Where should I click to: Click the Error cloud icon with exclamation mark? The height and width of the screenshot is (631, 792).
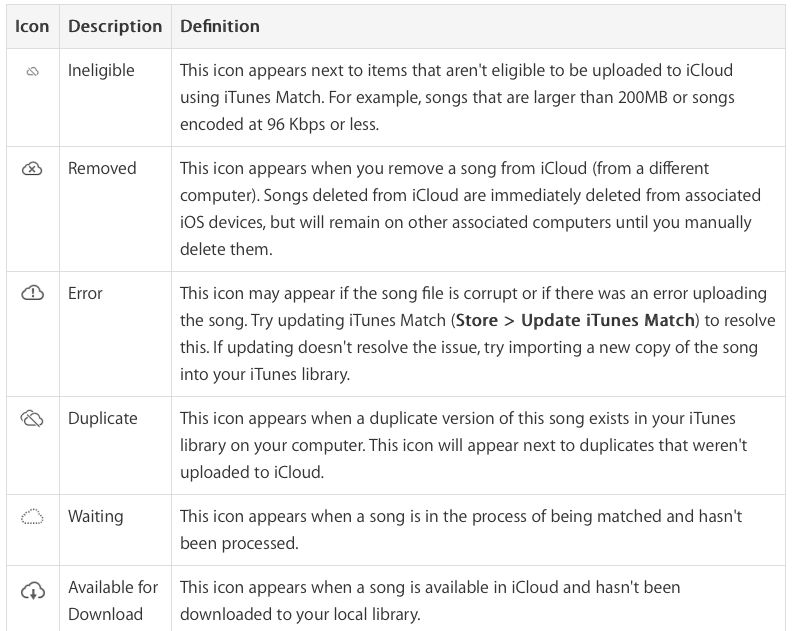coord(32,293)
